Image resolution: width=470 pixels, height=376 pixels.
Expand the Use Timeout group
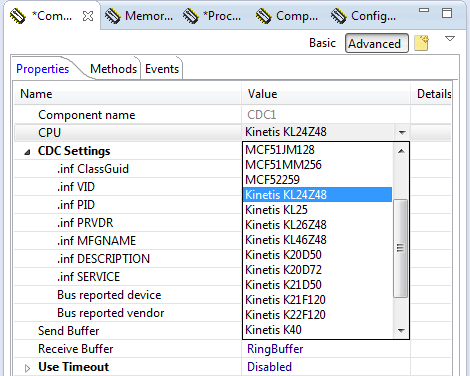[x=27, y=368]
